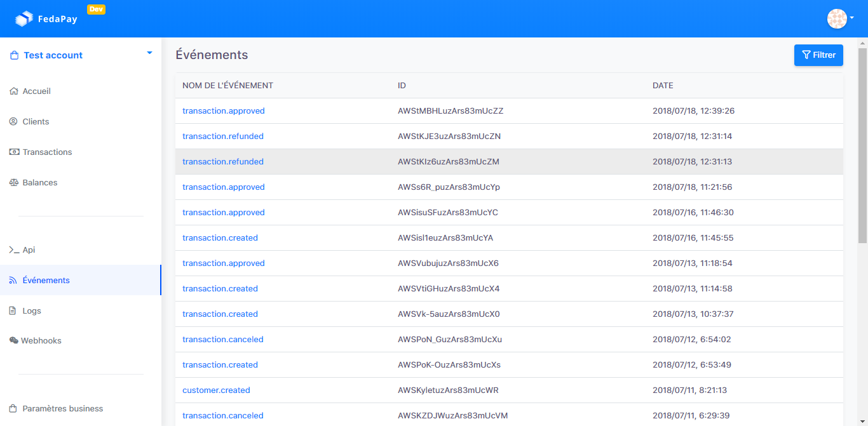Open transaction.refunded event dated 12:31:13
This screenshot has width=868, height=426.
[222, 161]
